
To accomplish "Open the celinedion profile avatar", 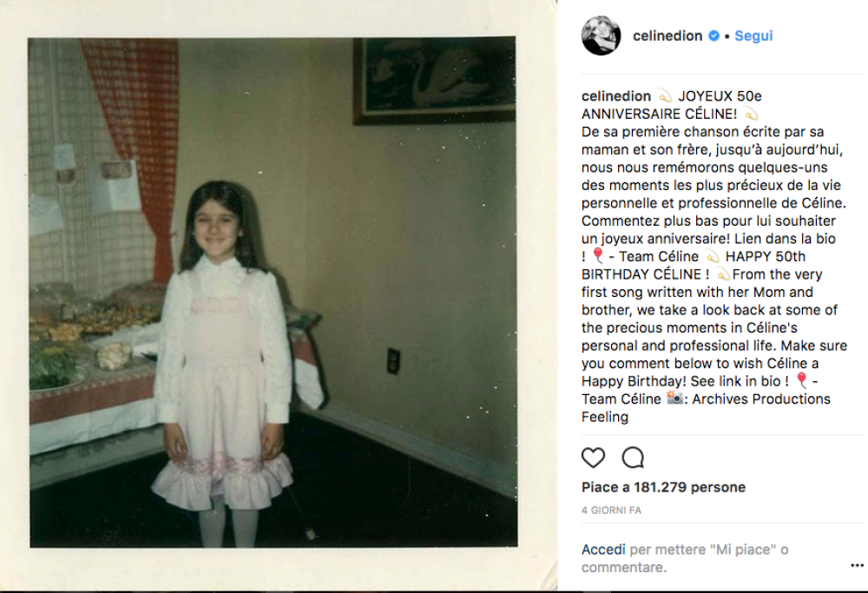I will point(602,36).
